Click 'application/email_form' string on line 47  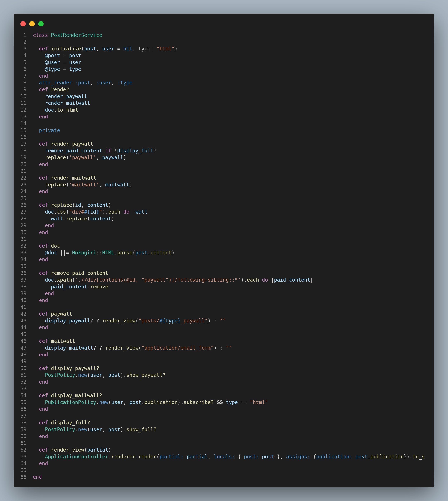178,348
